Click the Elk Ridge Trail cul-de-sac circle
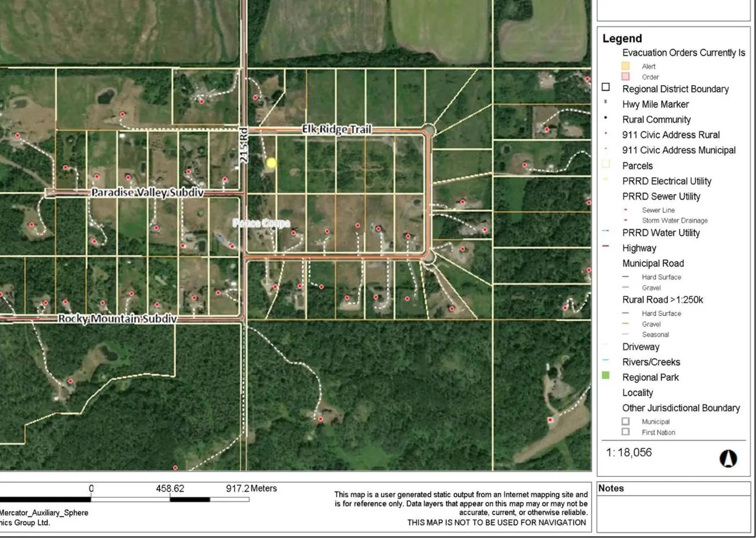The image size is (756, 538). (427, 130)
